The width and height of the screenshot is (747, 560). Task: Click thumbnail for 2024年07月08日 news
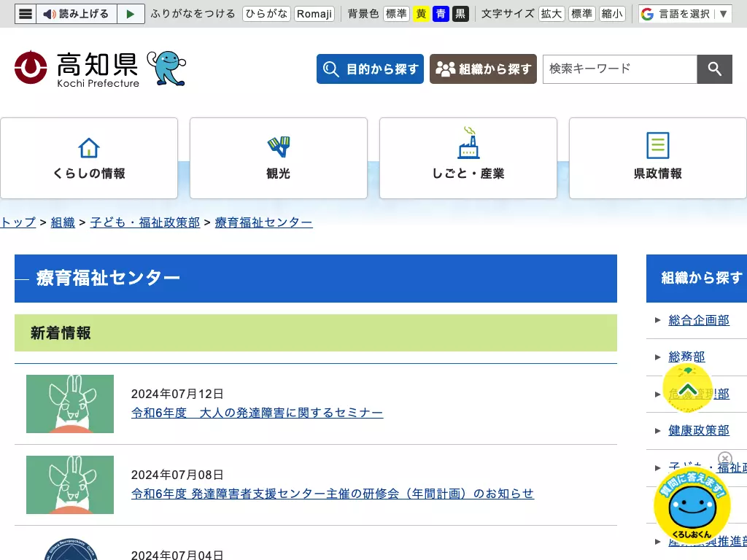[70, 485]
